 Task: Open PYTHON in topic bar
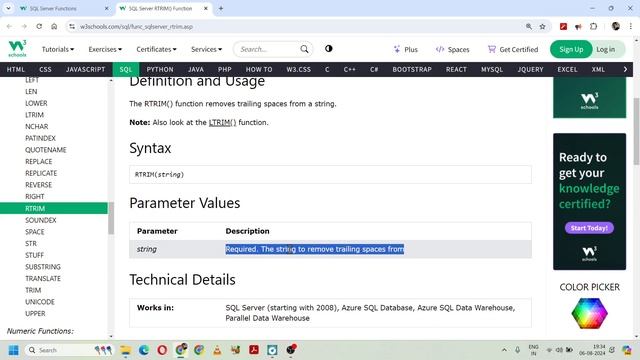click(160, 69)
